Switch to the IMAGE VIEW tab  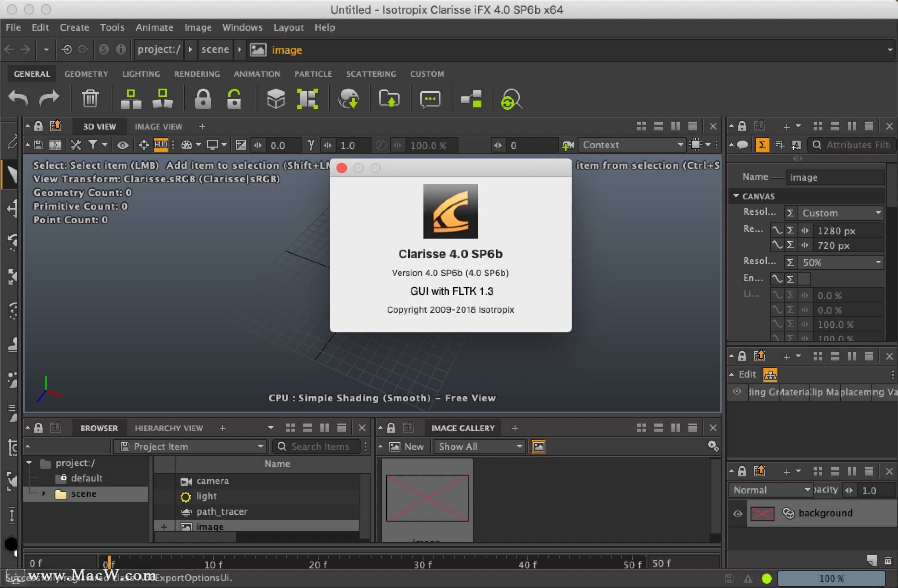pos(158,126)
